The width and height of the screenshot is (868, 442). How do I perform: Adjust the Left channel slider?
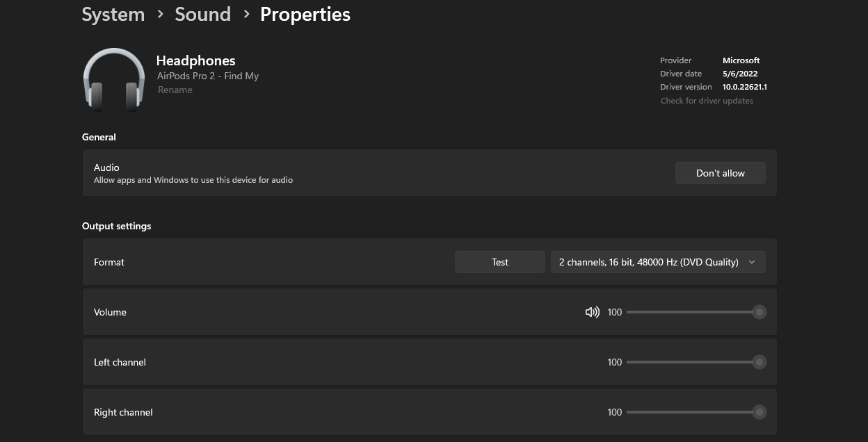click(x=759, y=362)
